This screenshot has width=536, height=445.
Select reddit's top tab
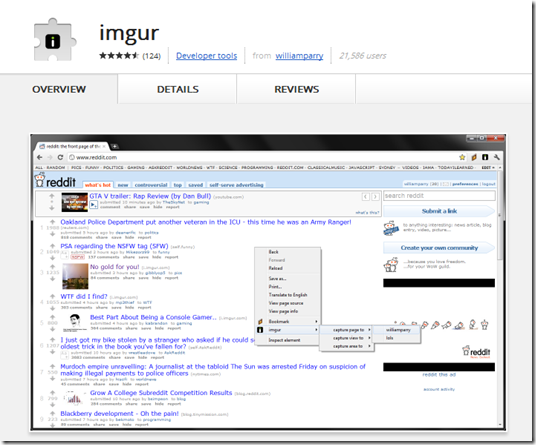coord(178,185)
